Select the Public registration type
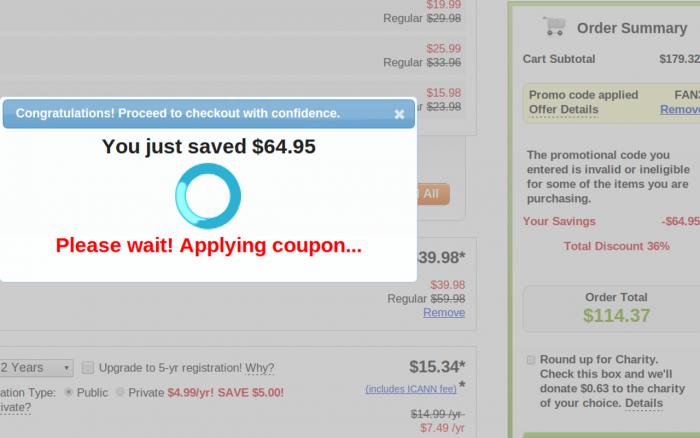700x438 pixels. pos(68,392)
